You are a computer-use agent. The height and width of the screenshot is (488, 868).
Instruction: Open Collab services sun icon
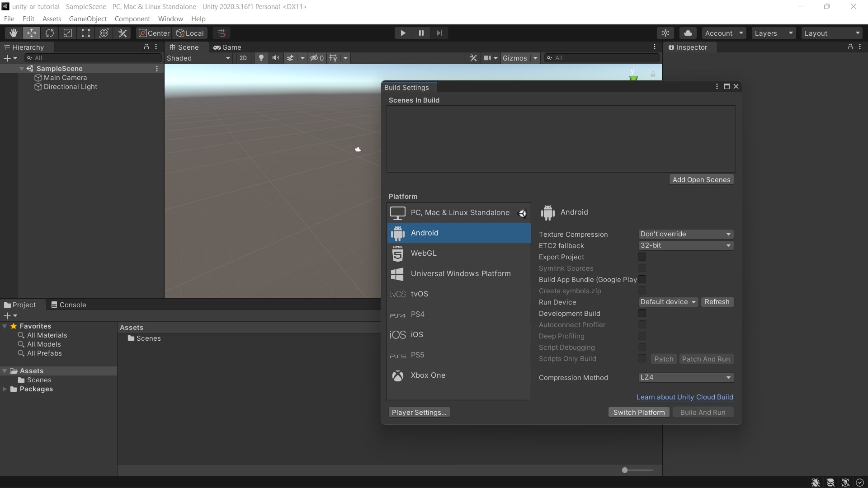click(x=665, y=33)
